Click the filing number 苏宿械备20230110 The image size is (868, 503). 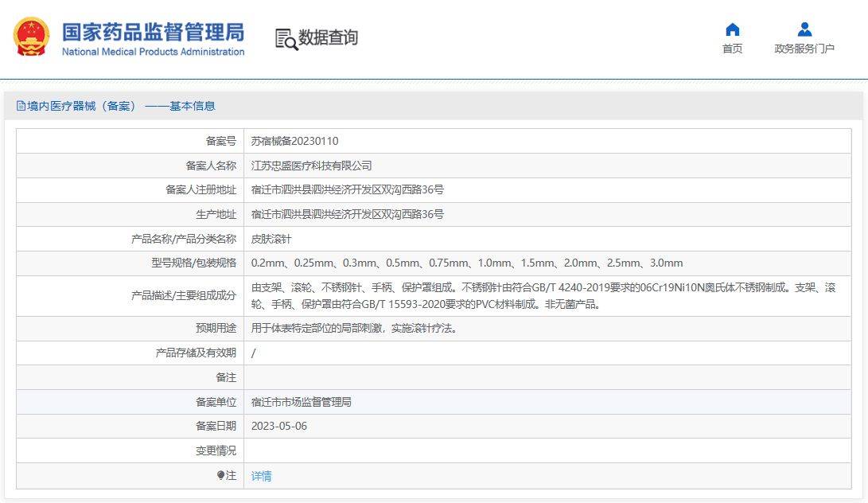294,141
